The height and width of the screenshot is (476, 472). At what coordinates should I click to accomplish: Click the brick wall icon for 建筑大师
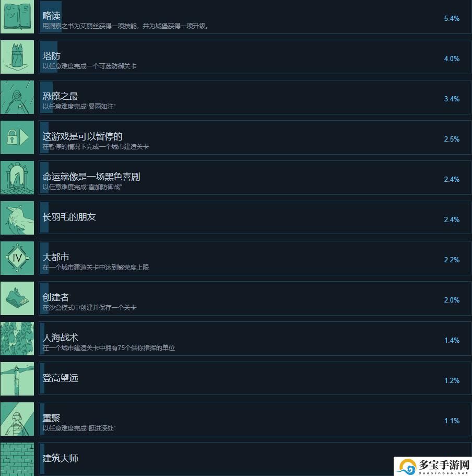point(17,459)
